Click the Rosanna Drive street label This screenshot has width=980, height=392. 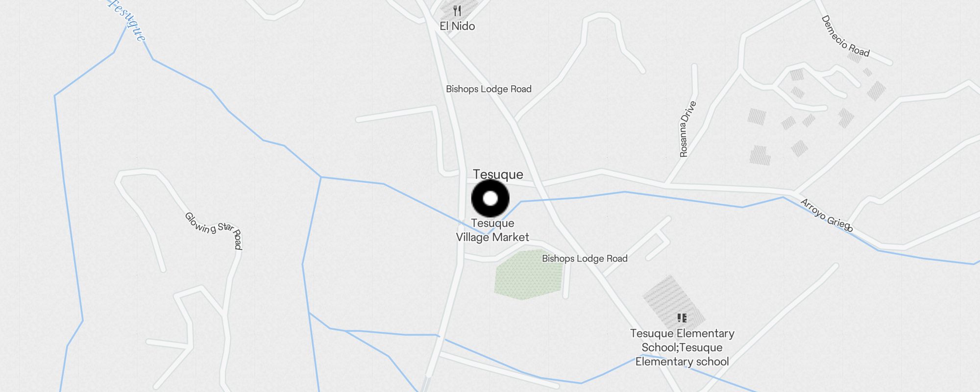click(687, 129)
